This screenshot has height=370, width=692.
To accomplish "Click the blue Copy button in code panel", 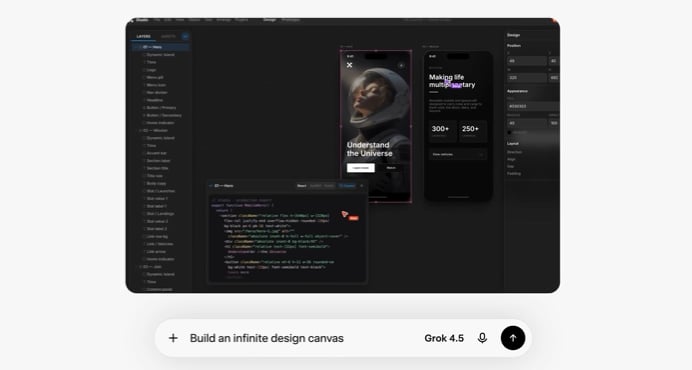I will [x=347, y=186].
